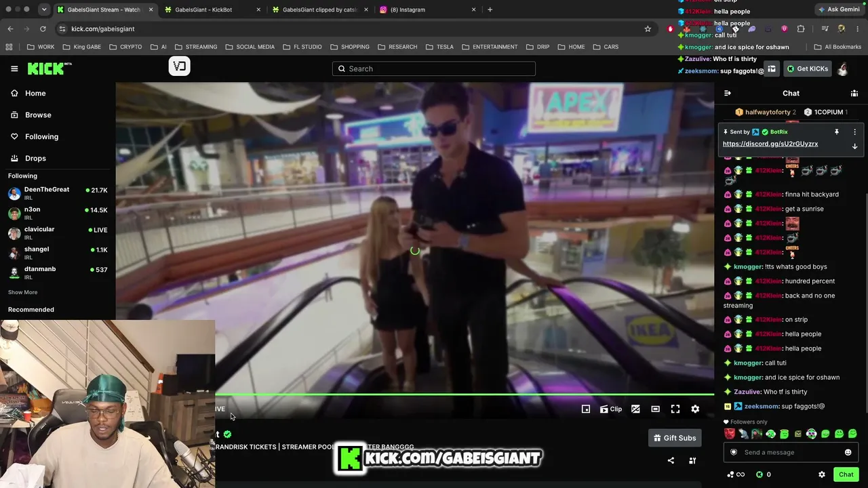This screenshot has width=868, height=488.
Task: Click Zazulive's username in chat
Action: [x=747, y=392]
